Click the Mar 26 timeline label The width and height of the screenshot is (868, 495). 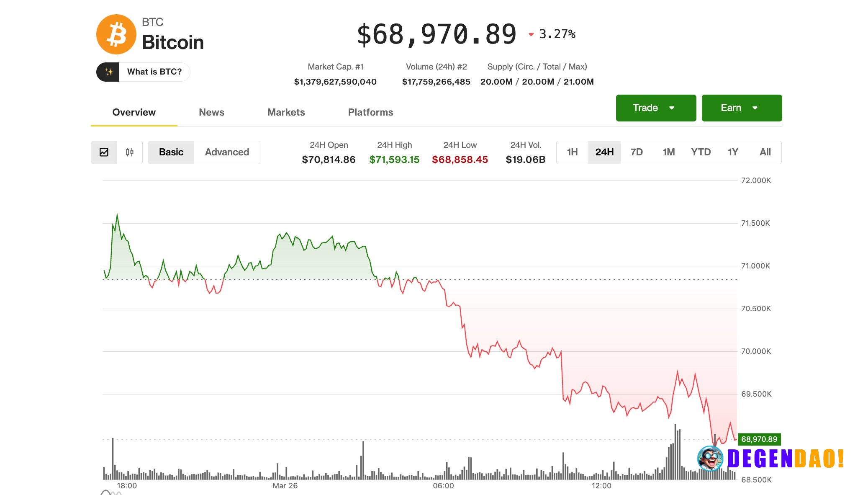coord(285,486)
